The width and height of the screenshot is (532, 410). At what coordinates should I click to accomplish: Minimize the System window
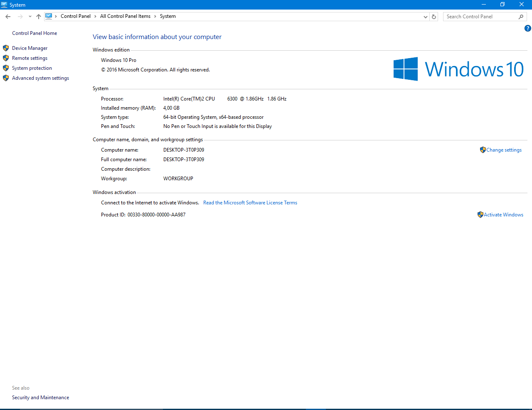pyautogui.click(x=484, y=5)
